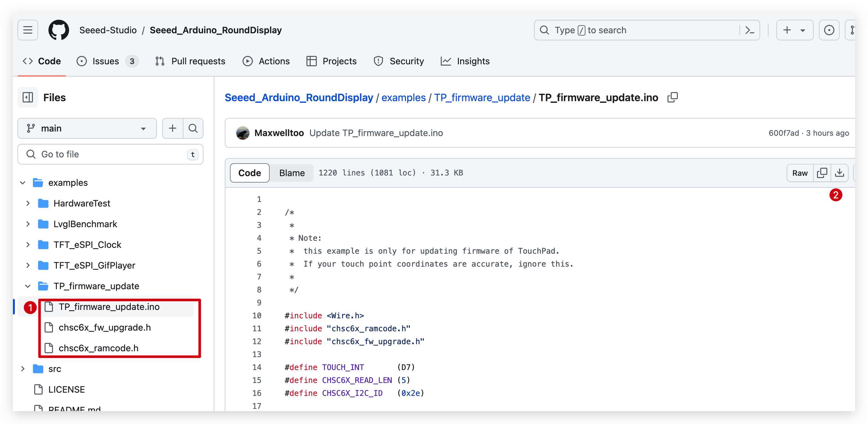Click the CHSC6X_I2C_ID define text
The width and height of the screenshot is (868, 424).
352,393
